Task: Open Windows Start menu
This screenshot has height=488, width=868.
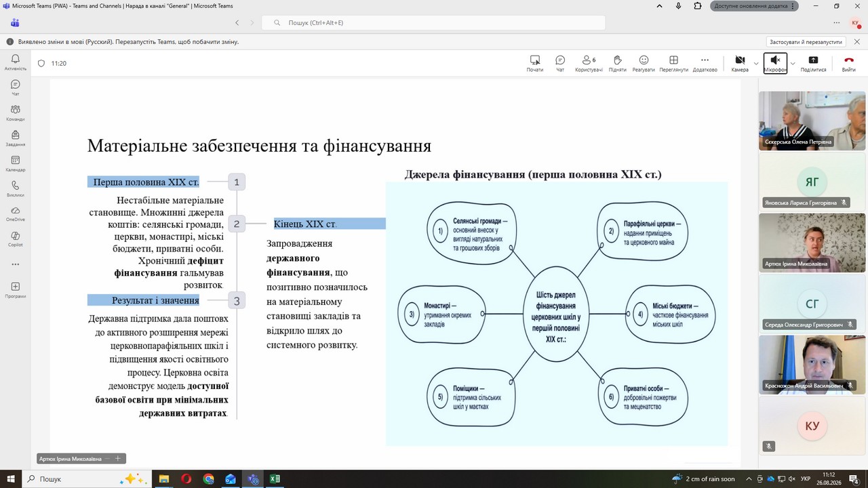Action: pyautogui.click(x=10, y=479)
